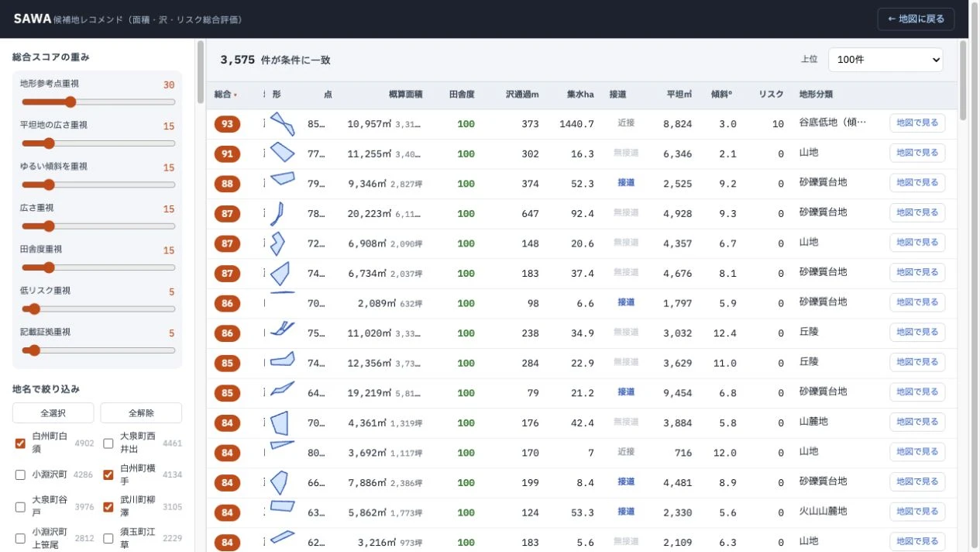
Task: Open the shape thumbnail for the 6,908㎡ row
Action: click(x=277, y=243)
